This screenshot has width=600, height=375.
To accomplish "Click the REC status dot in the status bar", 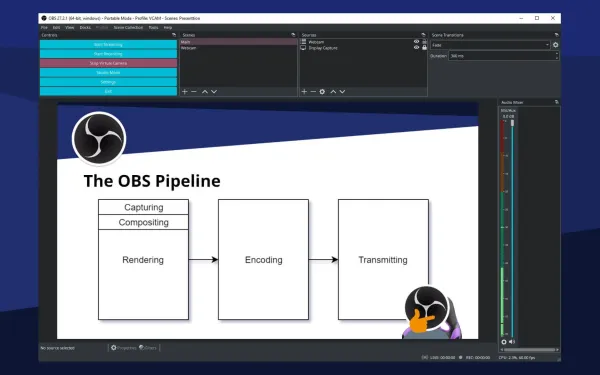I will point(461,357).
